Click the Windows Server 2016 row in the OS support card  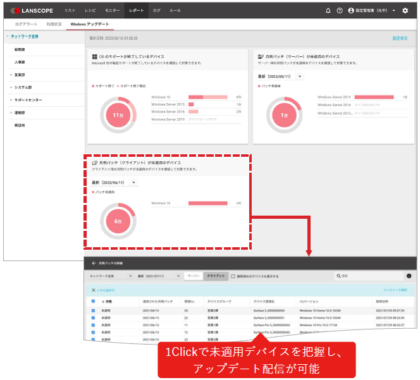pyautogui.click(x=196, y=112)
